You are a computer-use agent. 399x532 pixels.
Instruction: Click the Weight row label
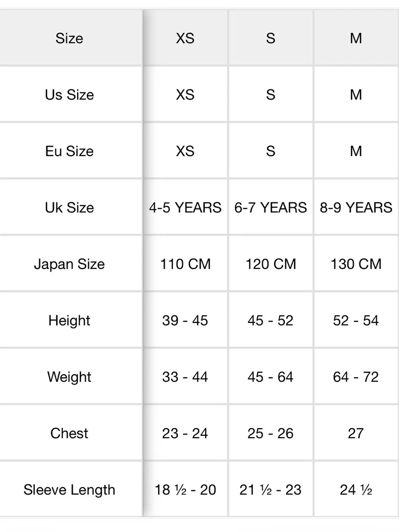pyautogui.click(x=69, y=377)
